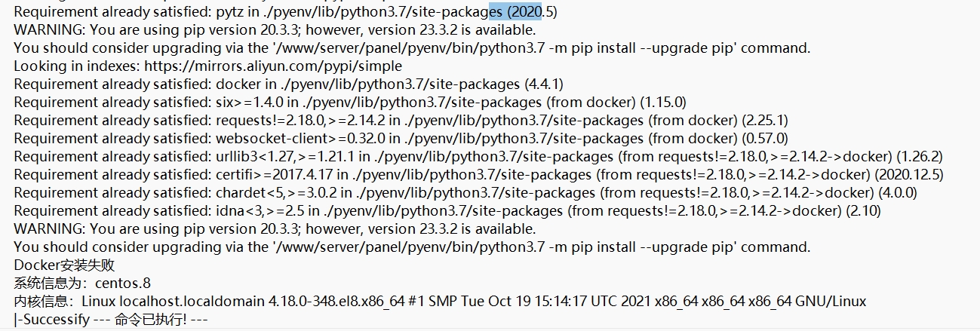Click the "|-Successify --- 命令已执行!" status line
Screen dimensions: 980x331
coord(110,320)
